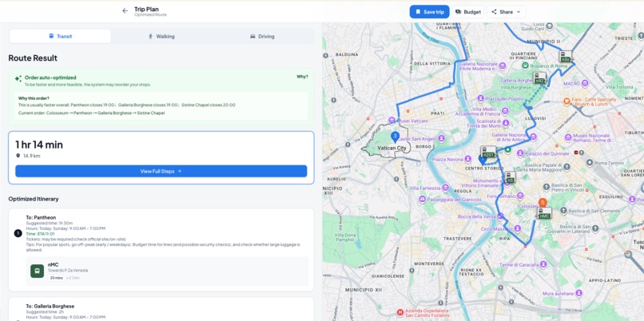Click the nMC transit marker on map
644x321 pixels.
pos(545,213)
